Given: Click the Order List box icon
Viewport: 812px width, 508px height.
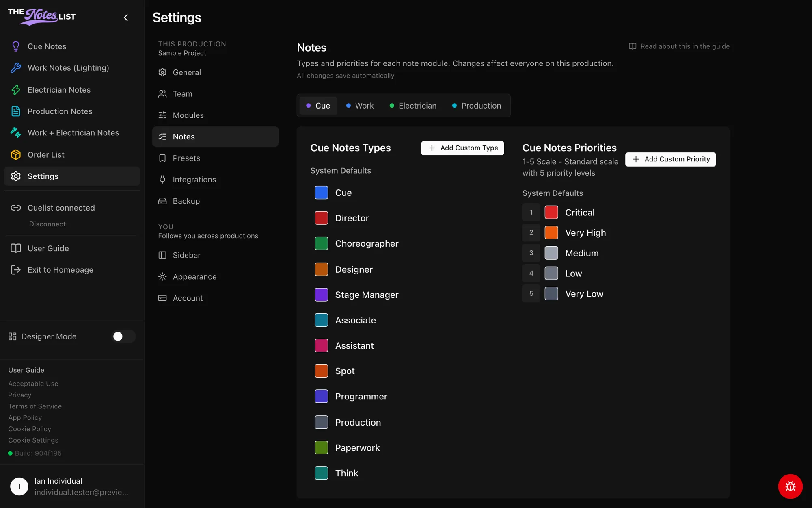Looking at the screenshot, I should [x=16, y=155].
